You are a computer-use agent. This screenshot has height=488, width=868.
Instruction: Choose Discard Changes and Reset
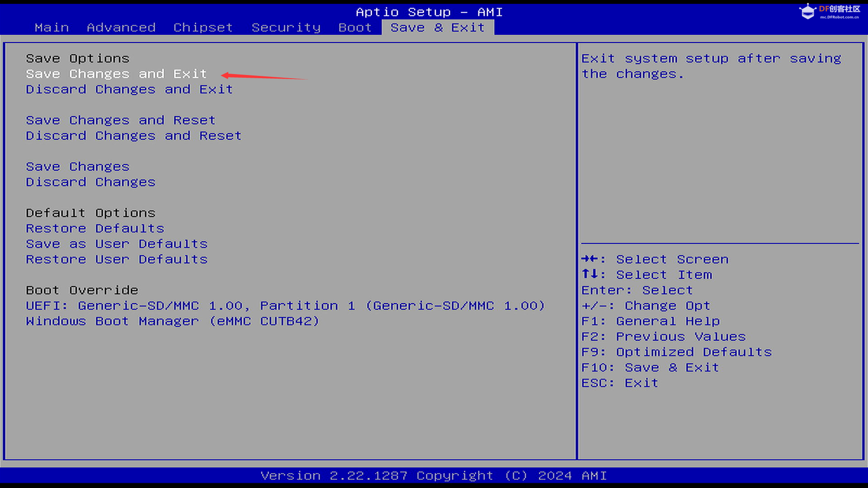tap(134, 136)
